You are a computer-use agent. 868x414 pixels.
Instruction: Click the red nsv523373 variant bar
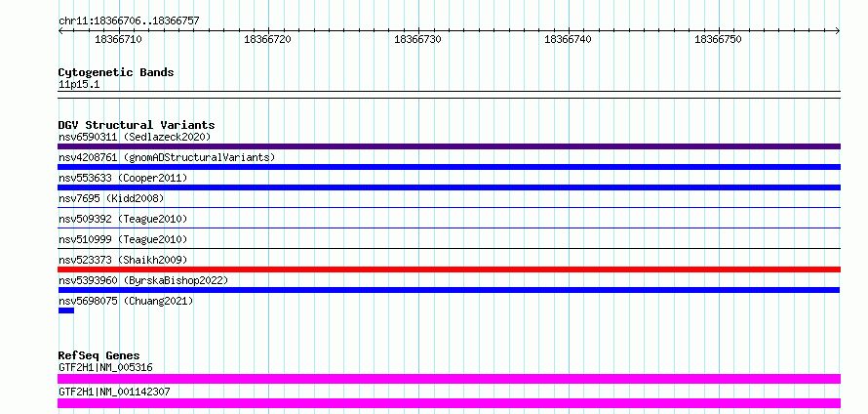449,269
